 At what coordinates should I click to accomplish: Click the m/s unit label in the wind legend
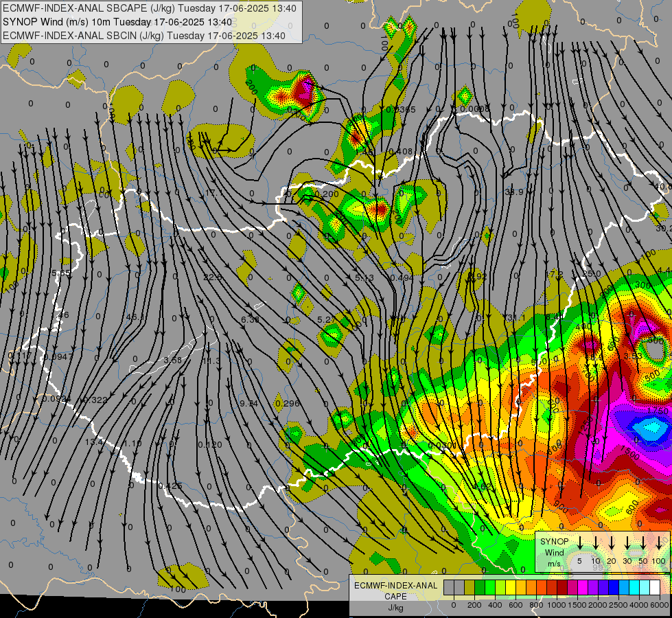click(554, 564)
